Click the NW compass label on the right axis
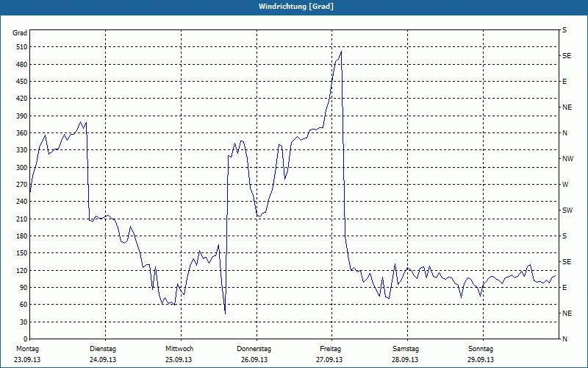Screen dimensions: 588x368 [x=567, y=159]
